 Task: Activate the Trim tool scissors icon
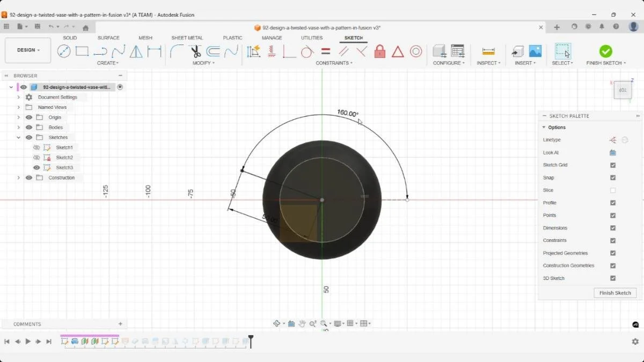click(195, 51)
